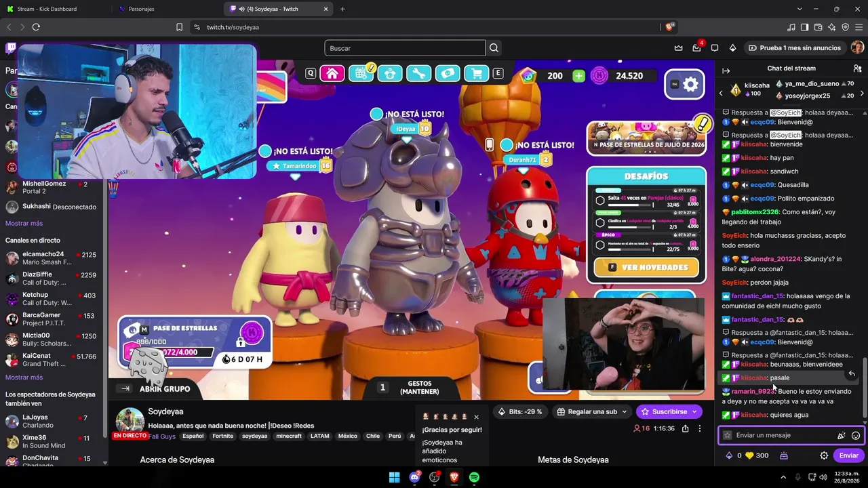The image size is (868, 488).
Task: Go to next chat leaderboard page
Action: click(863, 93)
